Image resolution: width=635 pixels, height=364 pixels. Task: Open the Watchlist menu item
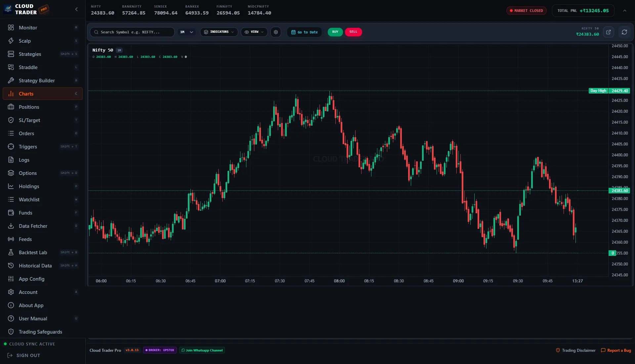(43, 199)
